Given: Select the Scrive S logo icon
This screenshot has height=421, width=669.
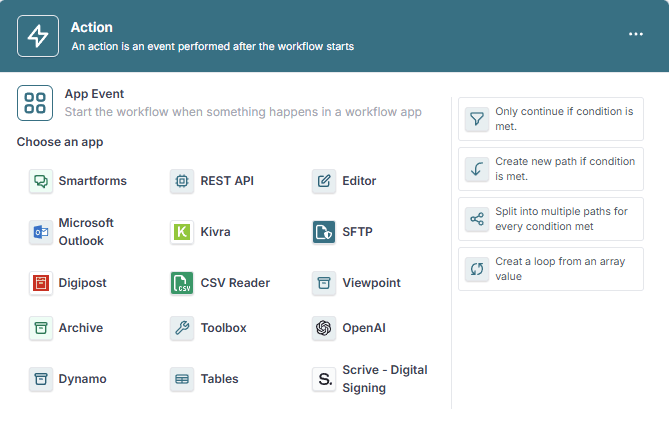Looking at the screenshot, I should 324,379.
